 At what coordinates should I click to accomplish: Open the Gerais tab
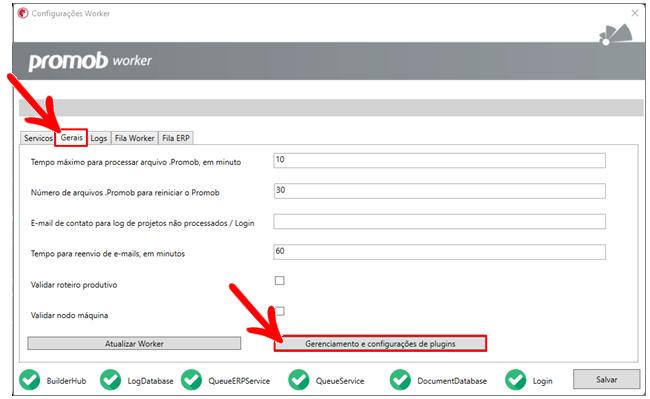71,138
